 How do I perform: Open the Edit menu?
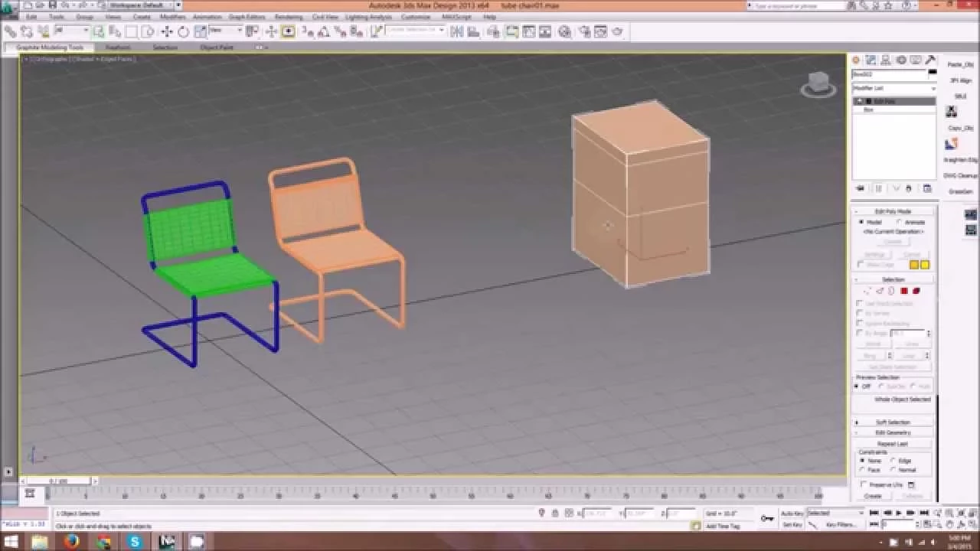click(x=32, y=16)
